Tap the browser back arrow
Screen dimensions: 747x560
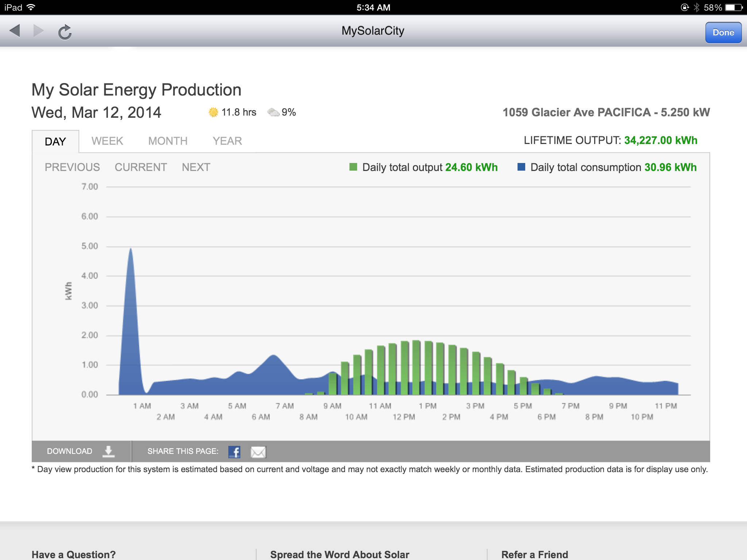pos(15,31)
